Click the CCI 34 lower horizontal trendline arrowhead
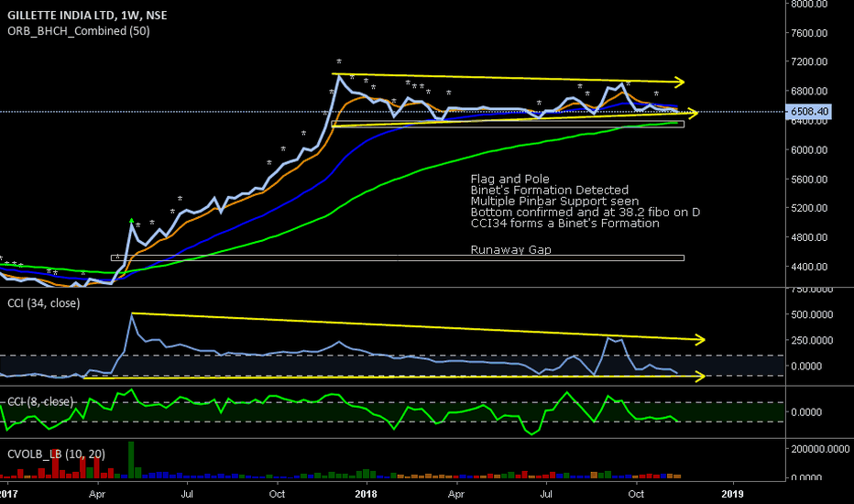 [x=700, y=376]
